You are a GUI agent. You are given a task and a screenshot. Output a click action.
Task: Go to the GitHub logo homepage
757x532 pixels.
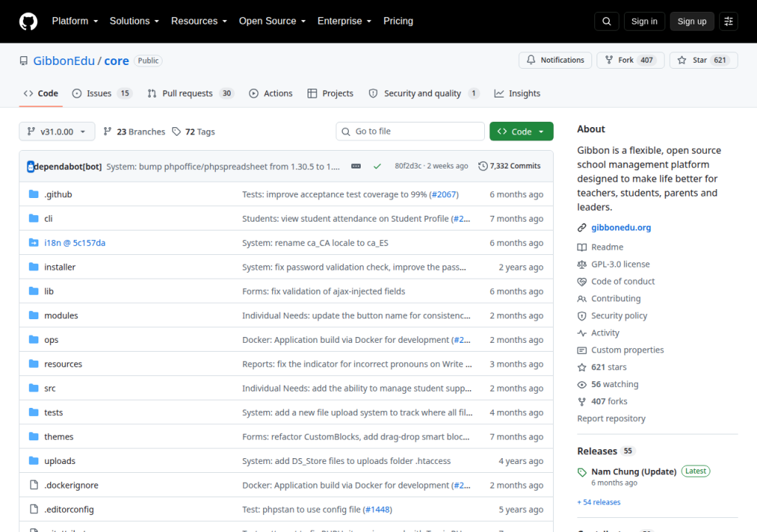tap(28, 21)
